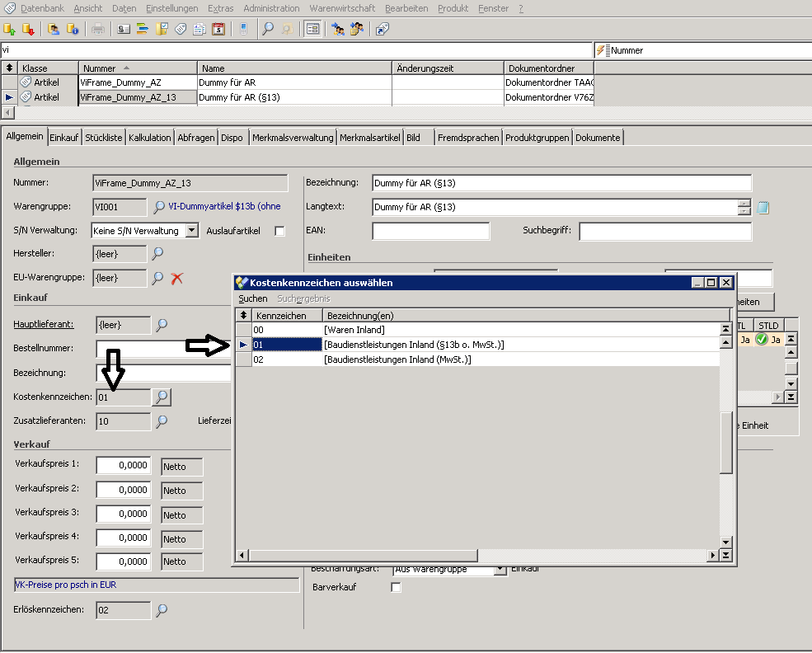The image size is (812, 653).
Task: Click the active magnifier search toolbar icon
Action: click(x=268, y=29)
